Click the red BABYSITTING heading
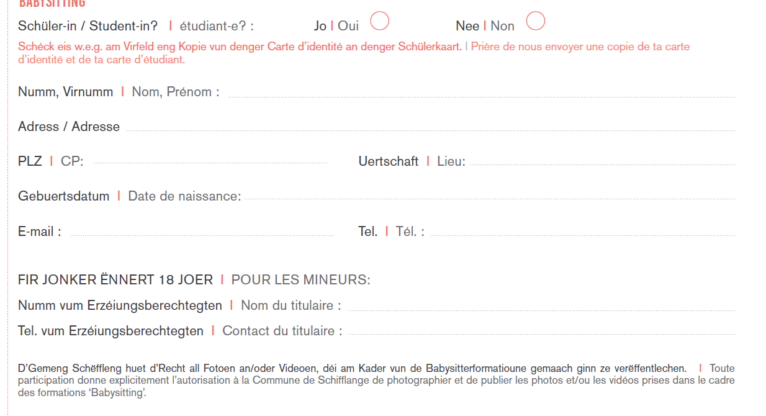Screen dimensions: 766x416 pos(52,4)
